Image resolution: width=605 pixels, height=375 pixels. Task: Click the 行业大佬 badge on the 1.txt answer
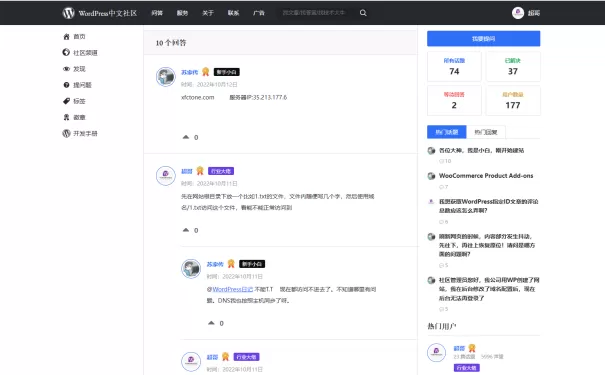(221, 171)
